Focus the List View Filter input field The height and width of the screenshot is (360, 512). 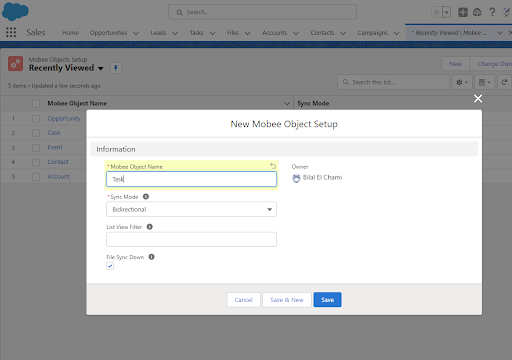[x=191, y=239]
